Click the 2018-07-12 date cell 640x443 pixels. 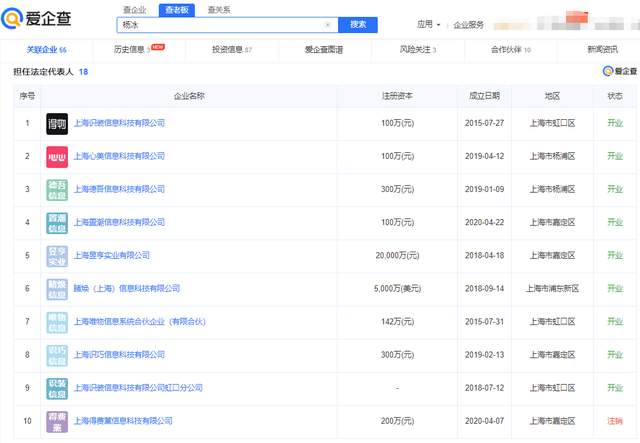(x=484, y=388)
